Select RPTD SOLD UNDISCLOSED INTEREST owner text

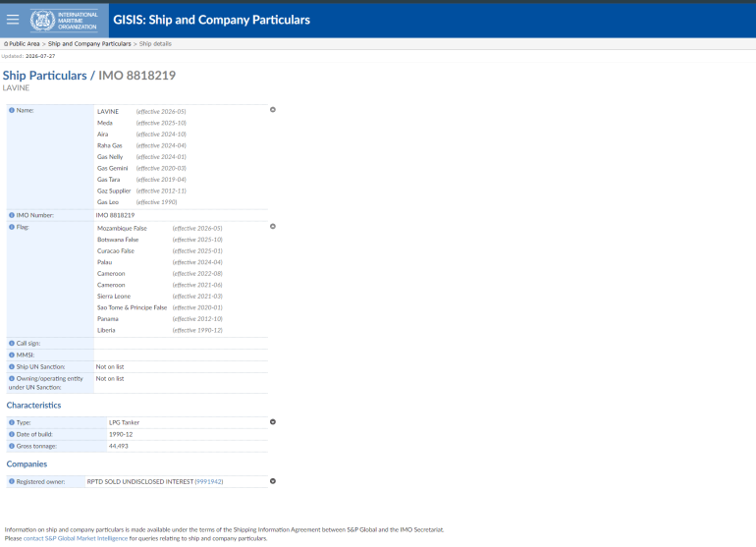point(139,482)
